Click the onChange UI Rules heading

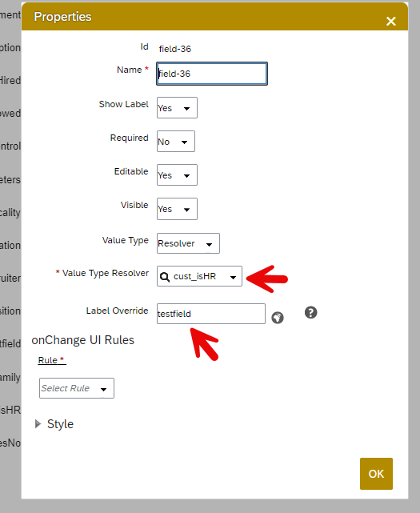pos(82,340)
